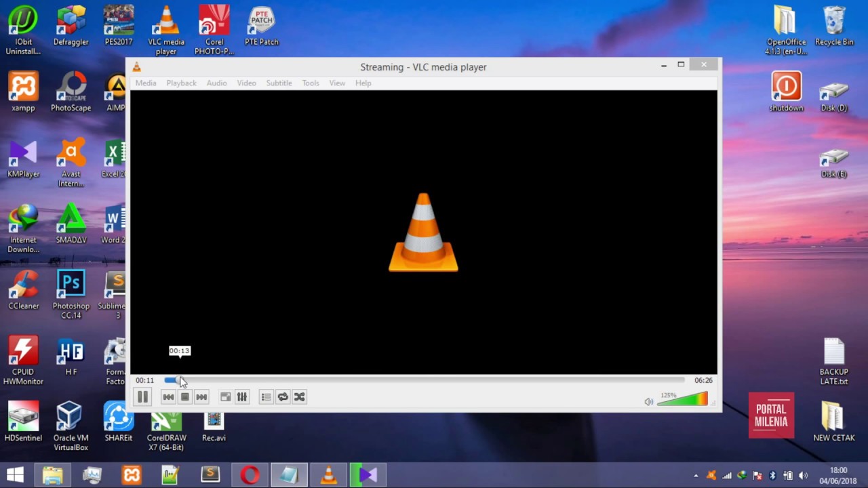Select CorelDRAW X7 desktop icon

166,431
